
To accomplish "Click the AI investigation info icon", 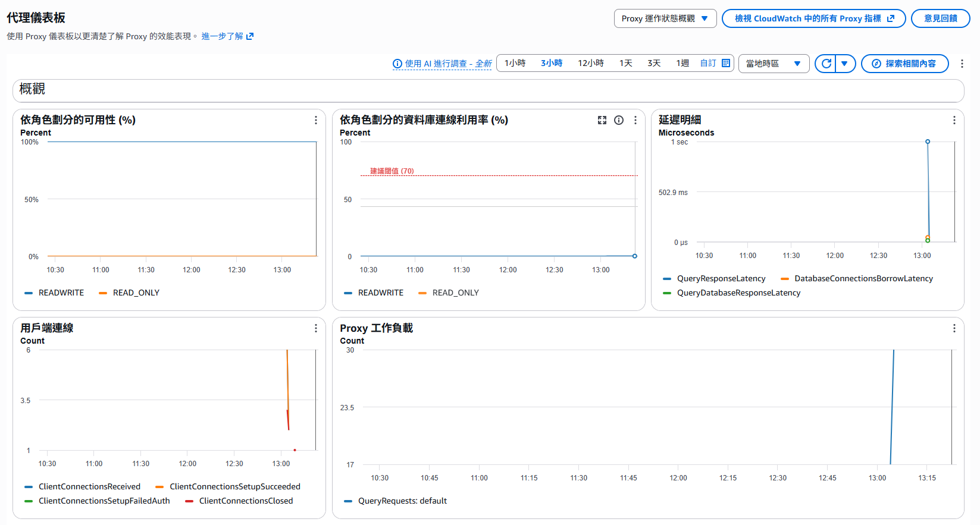I will pyautogui.click(x=397, y=64).
